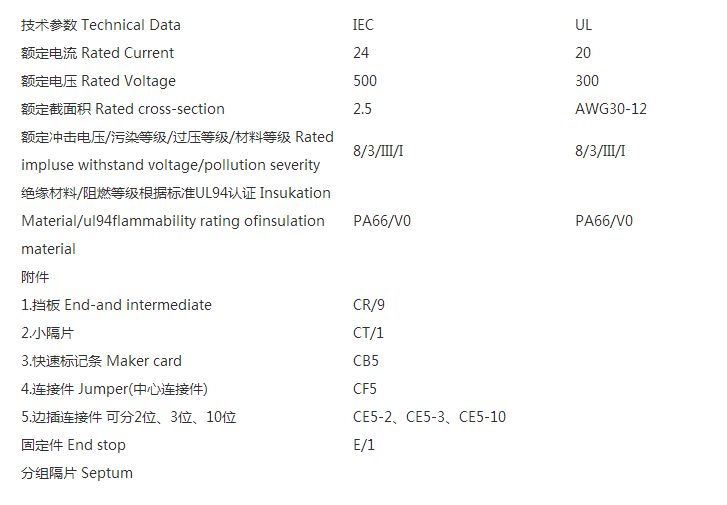This screenshot has height=505, width=727.
Task: Click the "技术参数 Technical Data" header text
Action: click(101, 25)
